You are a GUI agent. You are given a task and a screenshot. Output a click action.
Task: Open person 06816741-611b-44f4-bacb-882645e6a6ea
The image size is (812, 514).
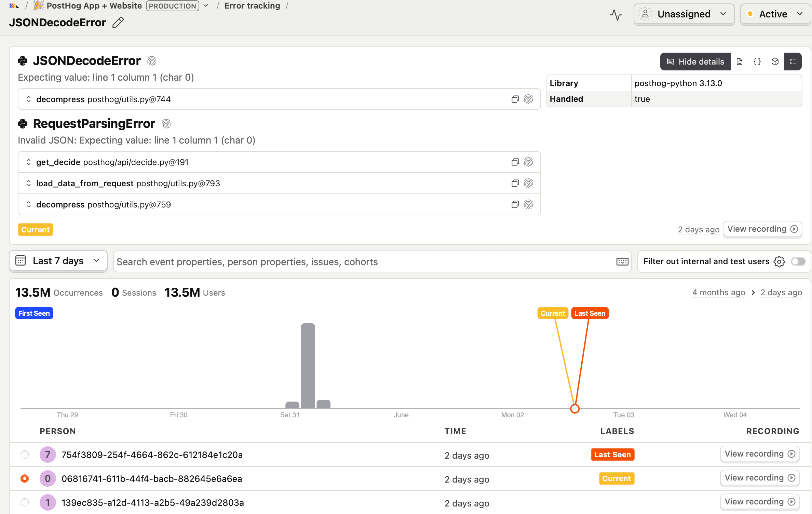click(152, 479)
